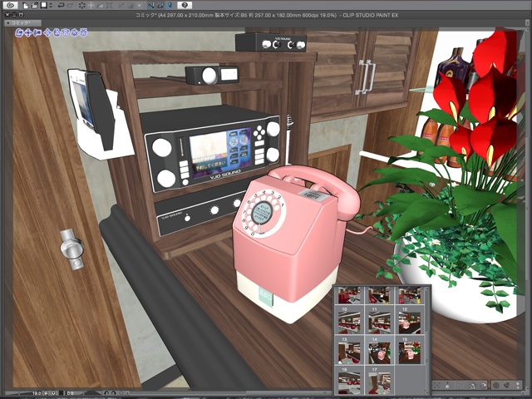Open the CLIP STUDIO eye logo button
The height and width of the screenshot is (399, 532).
[x=11, y=5]
